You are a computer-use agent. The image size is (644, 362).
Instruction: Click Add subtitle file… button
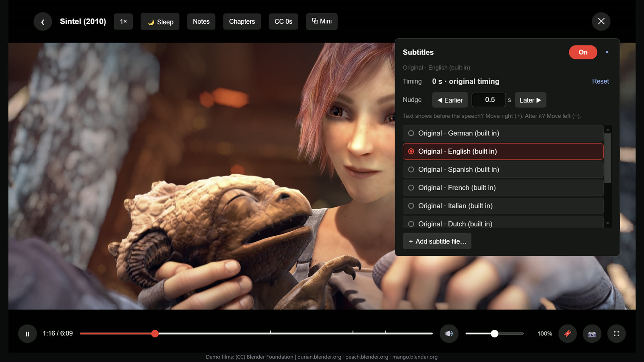point(437,241)
